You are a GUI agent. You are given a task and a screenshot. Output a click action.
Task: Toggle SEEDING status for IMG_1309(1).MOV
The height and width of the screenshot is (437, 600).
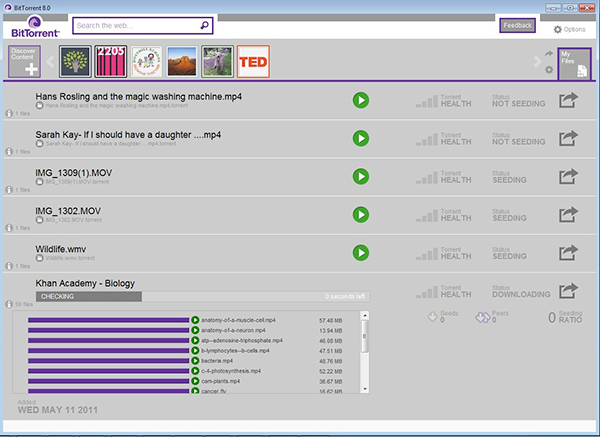coord(509,177)
